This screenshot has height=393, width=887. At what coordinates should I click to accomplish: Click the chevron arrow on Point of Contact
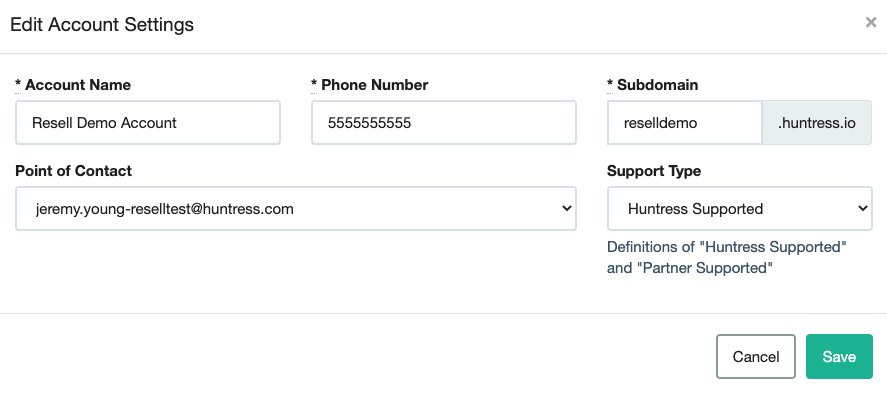point(567,209)
